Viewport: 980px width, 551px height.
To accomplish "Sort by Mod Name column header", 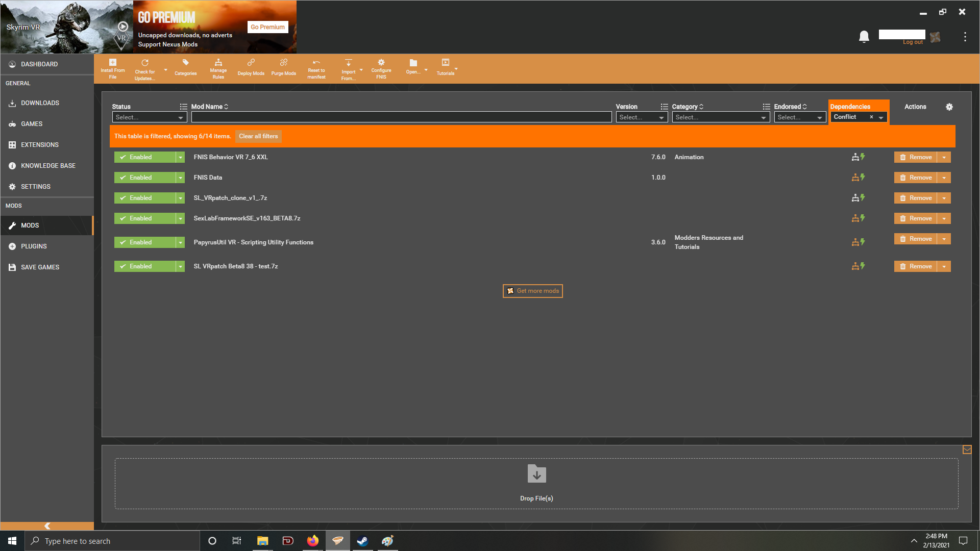I will point(210,107).
